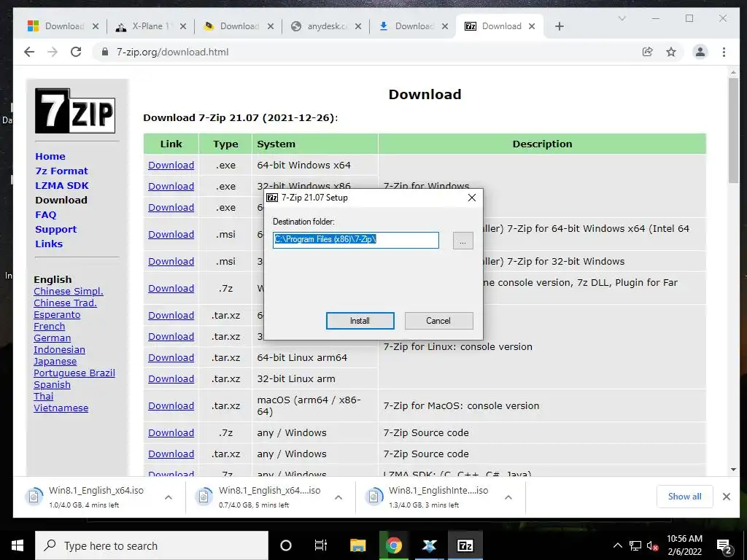747x560 pixels.
Task: Open the Chrome profile avatar
Action: click(700, 52)
